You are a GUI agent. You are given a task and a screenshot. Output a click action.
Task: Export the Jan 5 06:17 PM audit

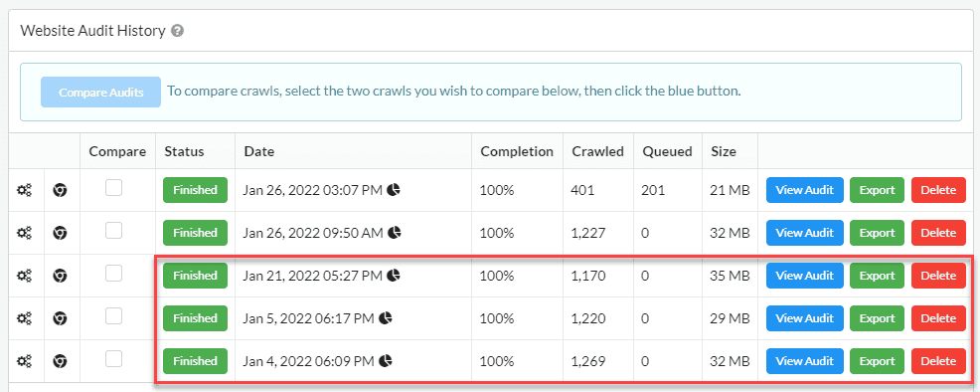(x=877, y=318)
